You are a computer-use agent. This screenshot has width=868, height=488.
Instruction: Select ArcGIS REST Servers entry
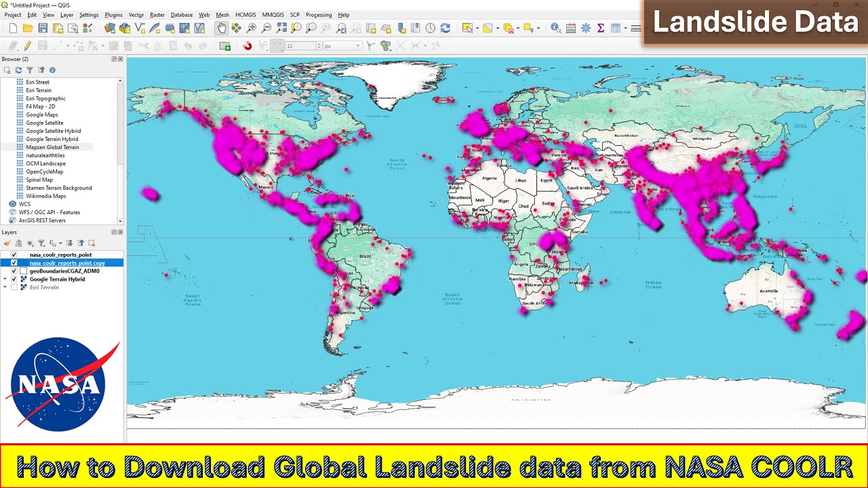pyautogui.click(x=42, y=220)
